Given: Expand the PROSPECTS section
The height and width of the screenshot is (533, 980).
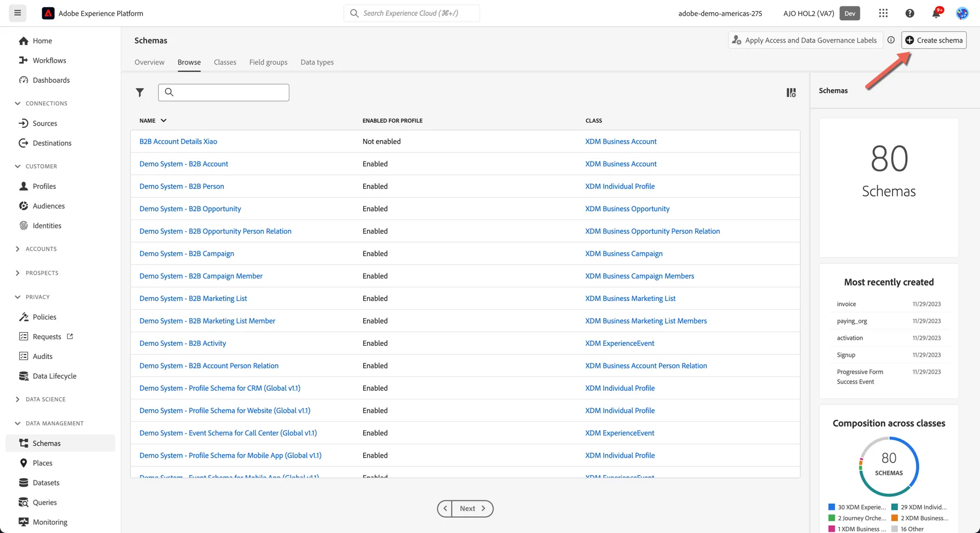Looking at the screenshot, I should coord(17,273).
